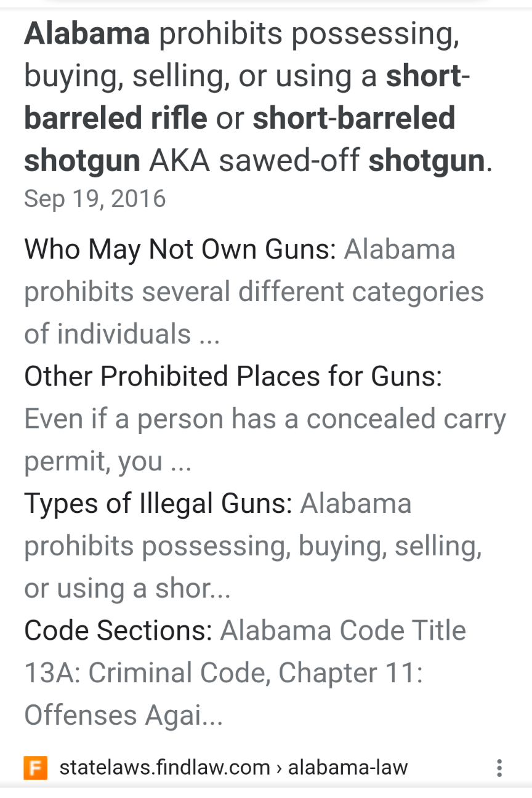This screenshot has height=798, width=532.
Task: Click the truncated 'permit, you ...' text
Action: (108, 462)
